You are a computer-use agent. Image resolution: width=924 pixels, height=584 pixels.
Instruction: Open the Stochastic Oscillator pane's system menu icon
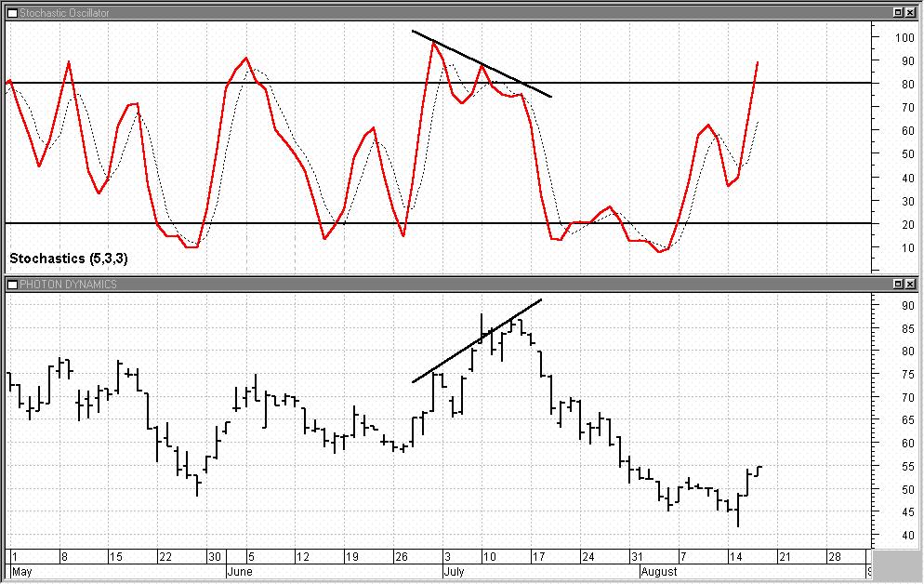pos(12,12)
